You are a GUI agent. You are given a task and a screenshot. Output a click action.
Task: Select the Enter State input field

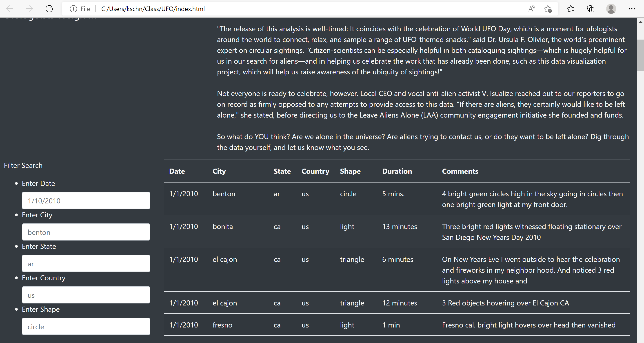point(86,263)
